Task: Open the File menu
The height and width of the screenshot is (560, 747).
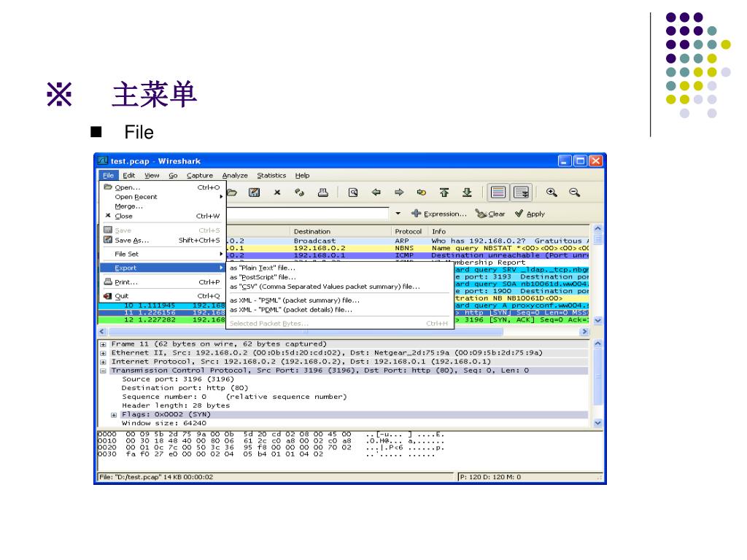Action: pos(108,175)
